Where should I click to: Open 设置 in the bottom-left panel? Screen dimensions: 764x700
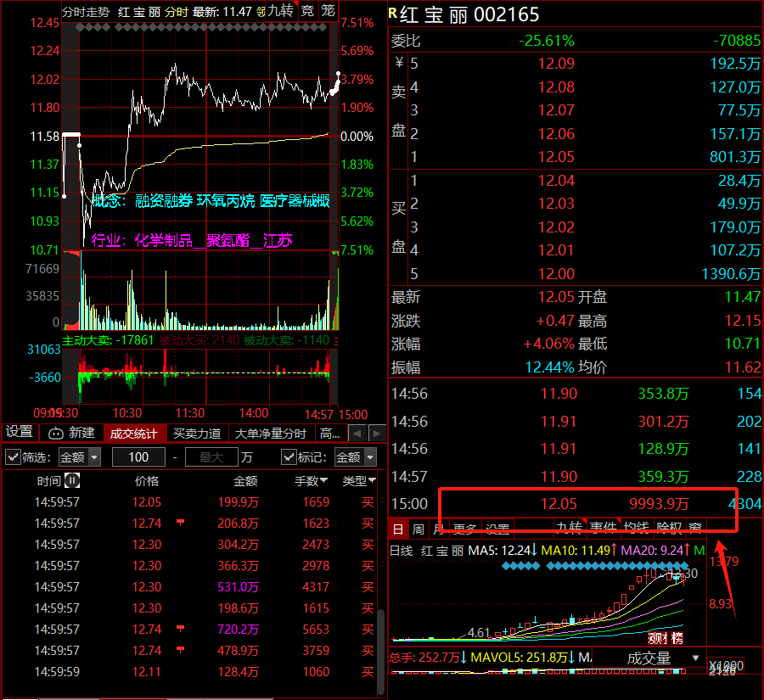click(x=20, y=433)
